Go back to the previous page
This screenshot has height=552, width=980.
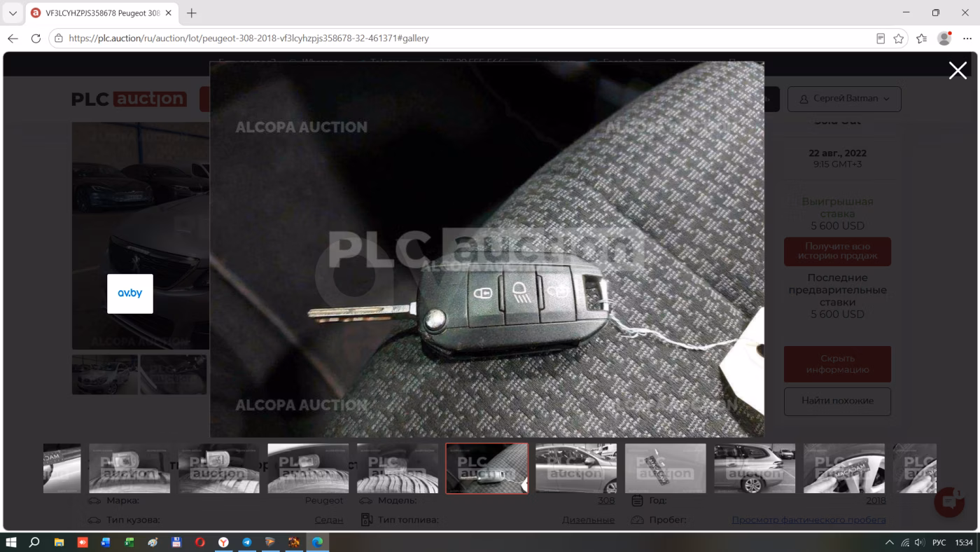pos(13,39)
